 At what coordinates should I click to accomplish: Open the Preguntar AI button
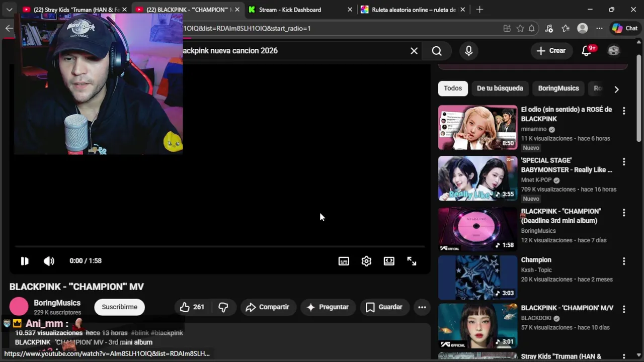coord(328,307)
